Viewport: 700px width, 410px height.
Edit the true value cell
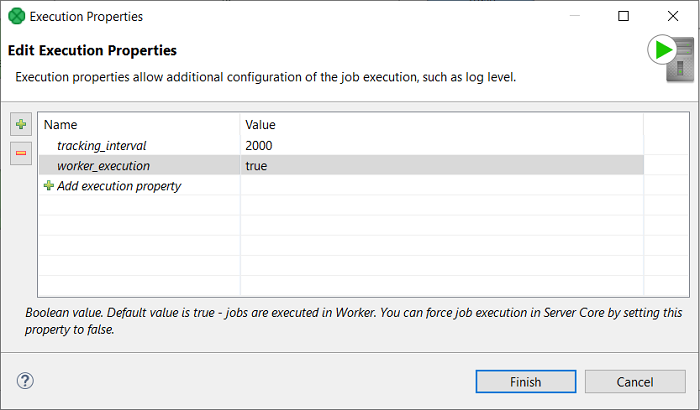click(256, 166)
